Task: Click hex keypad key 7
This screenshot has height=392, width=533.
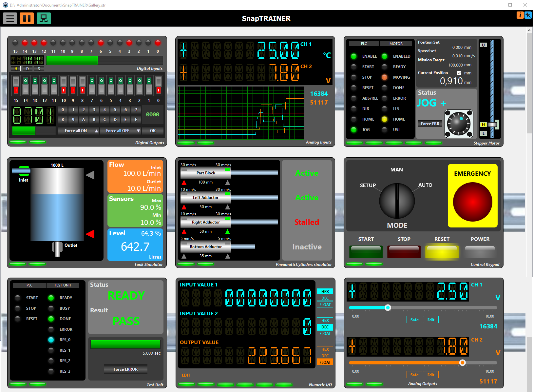Action: (x=136, y=110)
